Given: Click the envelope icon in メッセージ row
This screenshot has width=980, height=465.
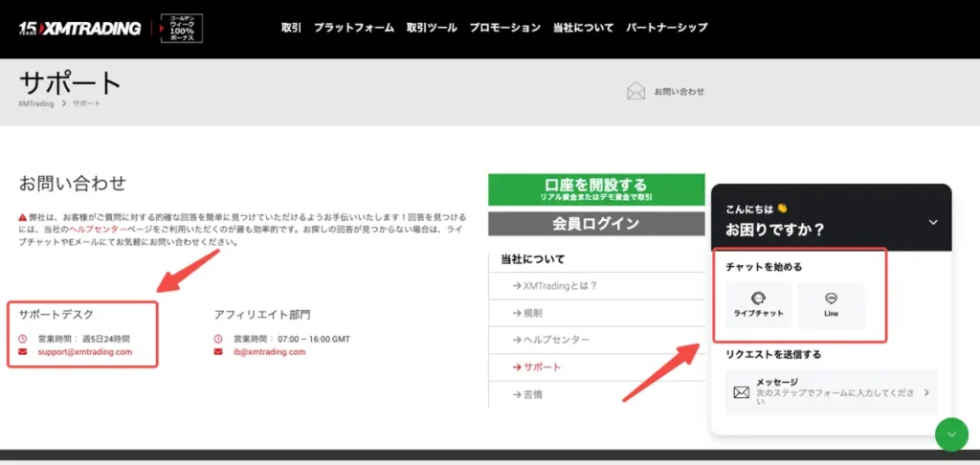Looking at the screenshot, I should point(742,392).
